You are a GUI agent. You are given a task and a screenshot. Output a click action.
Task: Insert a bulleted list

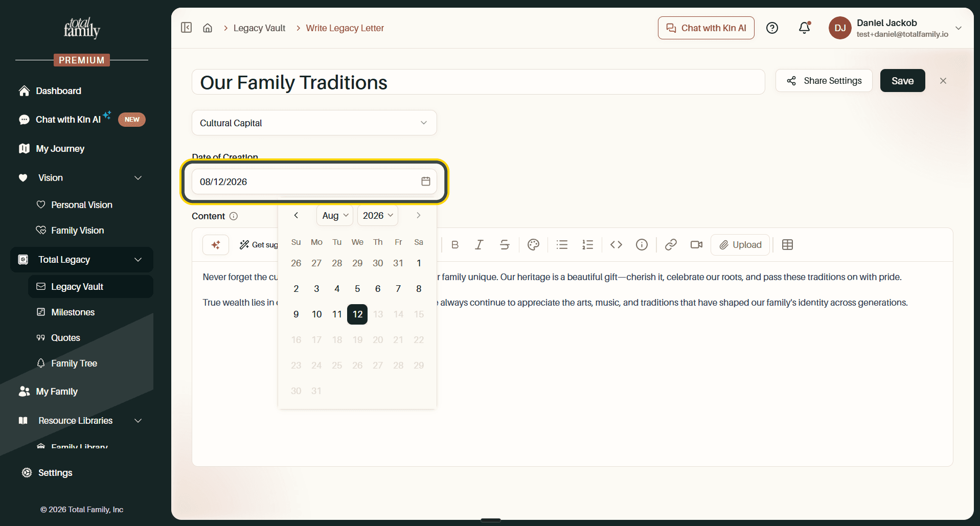pyautogui.click(x=562, y=245)
